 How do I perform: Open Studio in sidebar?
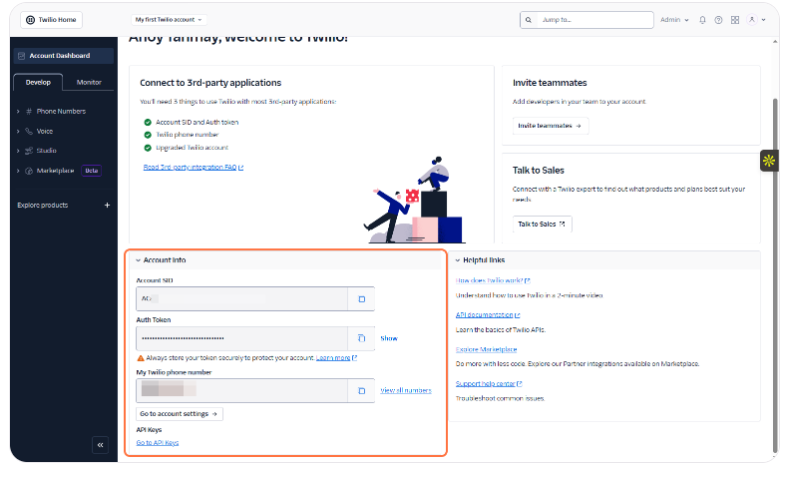tap(46, 151)
